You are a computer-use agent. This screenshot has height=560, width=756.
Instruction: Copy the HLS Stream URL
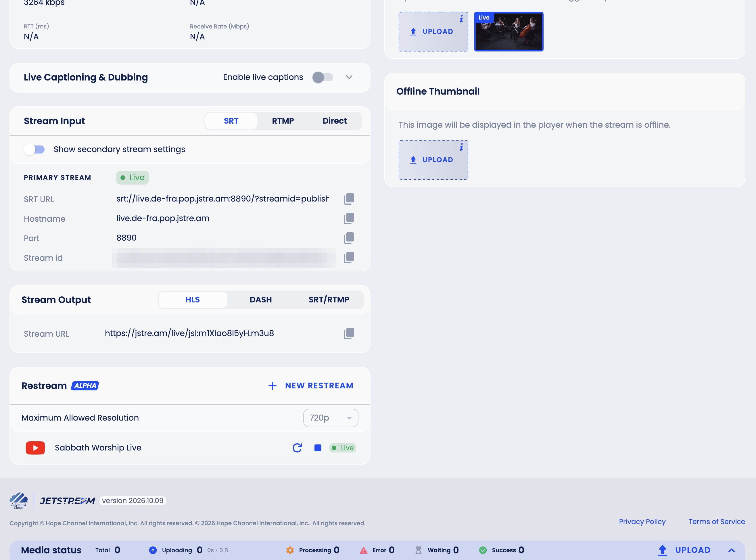[349, 333]
